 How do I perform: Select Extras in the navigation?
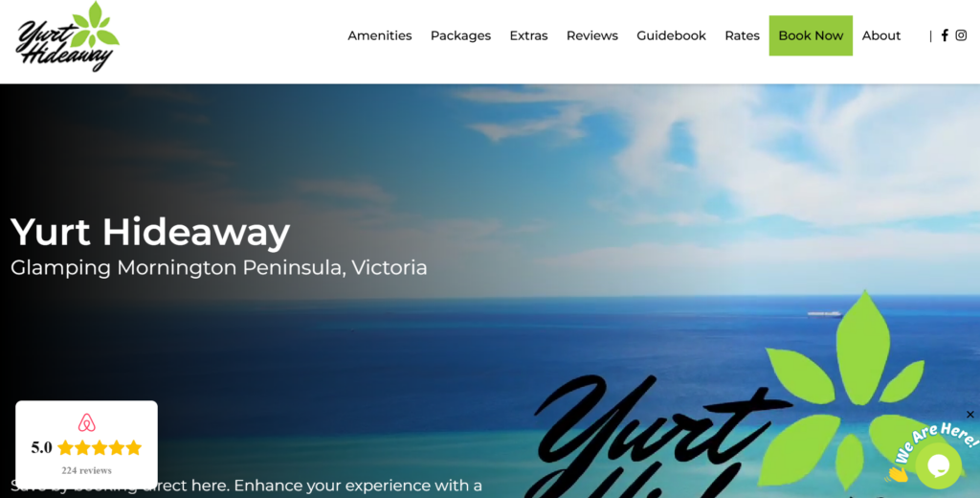point(528,35)
